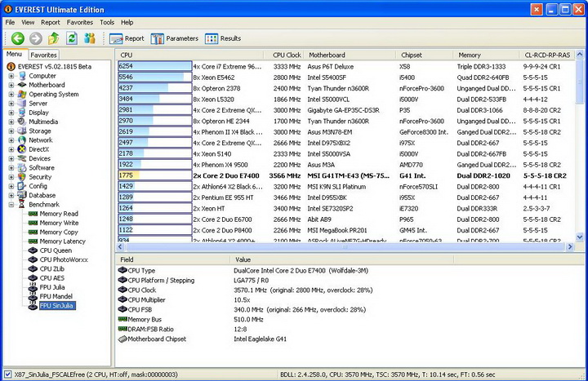The image size is (588, 381).
Task: Click the Database icon
Action: coord(22,195)
